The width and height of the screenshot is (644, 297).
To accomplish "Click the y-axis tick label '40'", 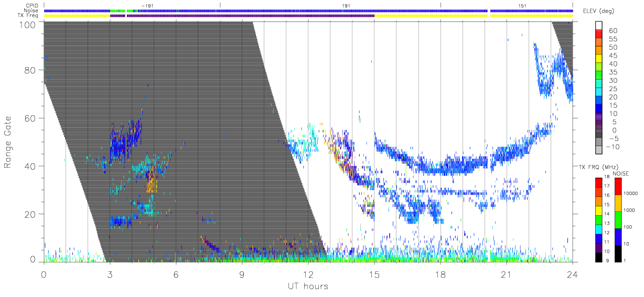I will (30, 166).
